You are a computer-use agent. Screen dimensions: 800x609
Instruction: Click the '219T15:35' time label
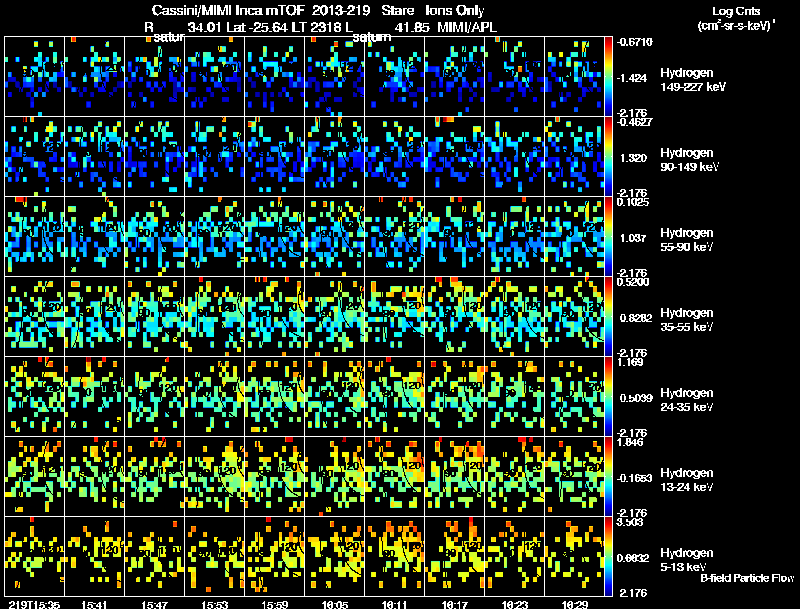pos(34,604)
